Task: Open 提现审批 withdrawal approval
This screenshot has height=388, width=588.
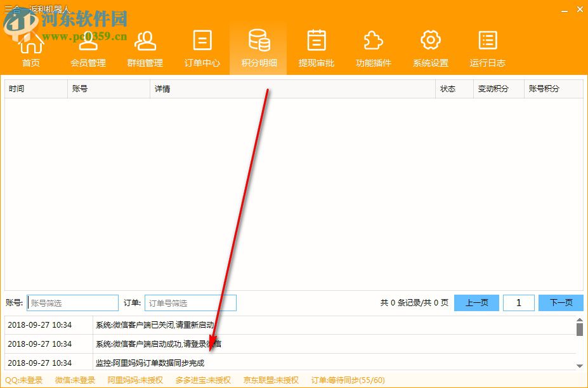Action: 316,48
